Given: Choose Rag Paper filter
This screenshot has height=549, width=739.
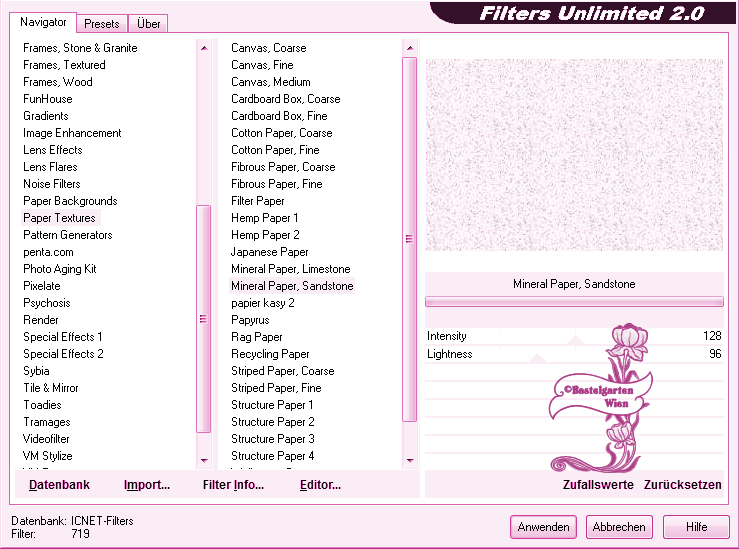Looking at the screenshot, I should click(x=257, y=337).
